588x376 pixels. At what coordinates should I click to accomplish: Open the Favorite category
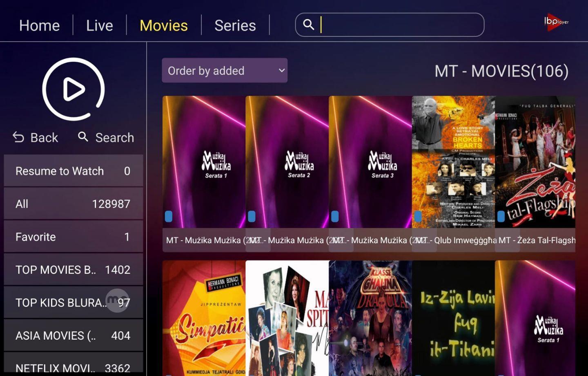click(x=73, y=237)
